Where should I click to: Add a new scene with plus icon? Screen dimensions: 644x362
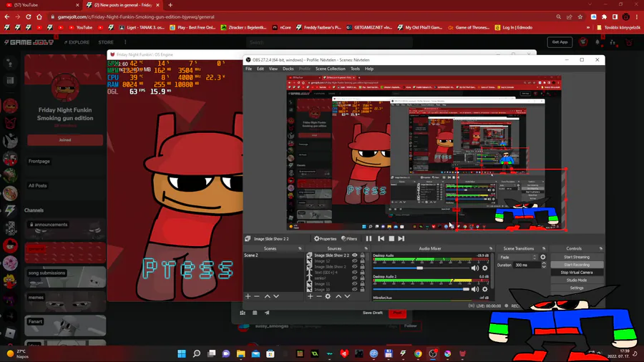pyautogui.click(x=248, y=296)
